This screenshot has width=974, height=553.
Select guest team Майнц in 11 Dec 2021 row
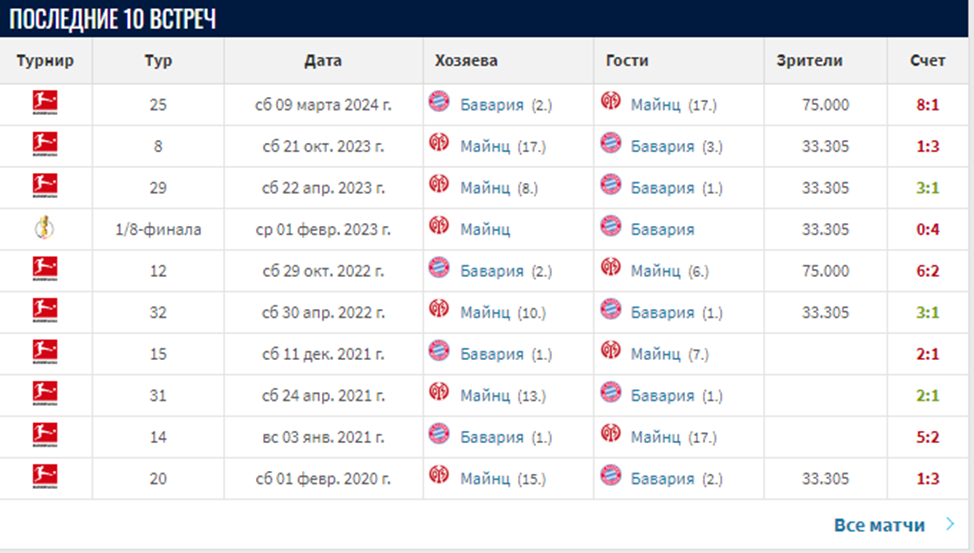point(655,354)
